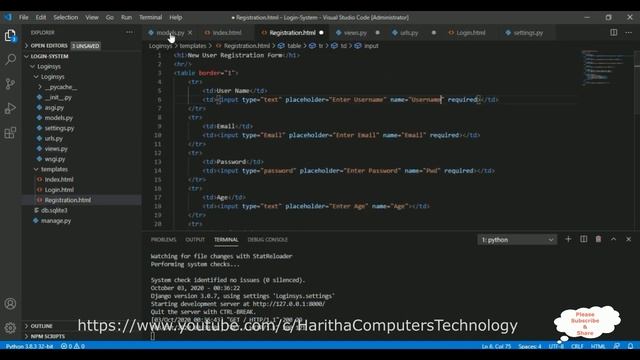Change CRLF end of line sequence
640x360 pixels.
(x=577, y=346)
